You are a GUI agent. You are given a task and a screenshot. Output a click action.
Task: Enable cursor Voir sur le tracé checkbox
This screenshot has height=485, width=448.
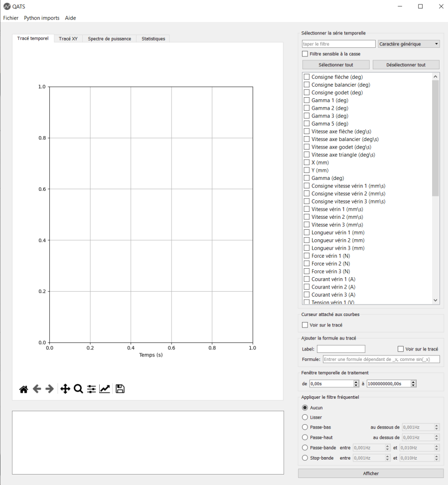pyautogui.click(x=305, y=325)
